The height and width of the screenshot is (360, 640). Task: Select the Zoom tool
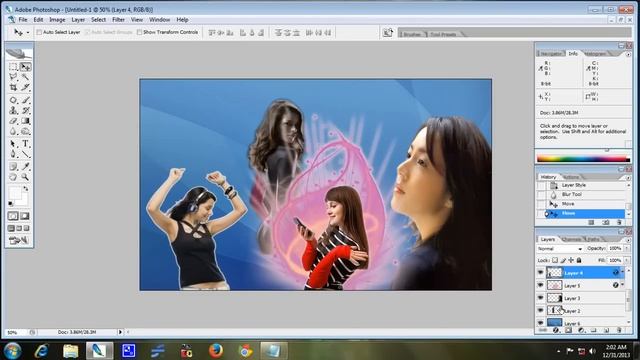click(x=25, y=177)
